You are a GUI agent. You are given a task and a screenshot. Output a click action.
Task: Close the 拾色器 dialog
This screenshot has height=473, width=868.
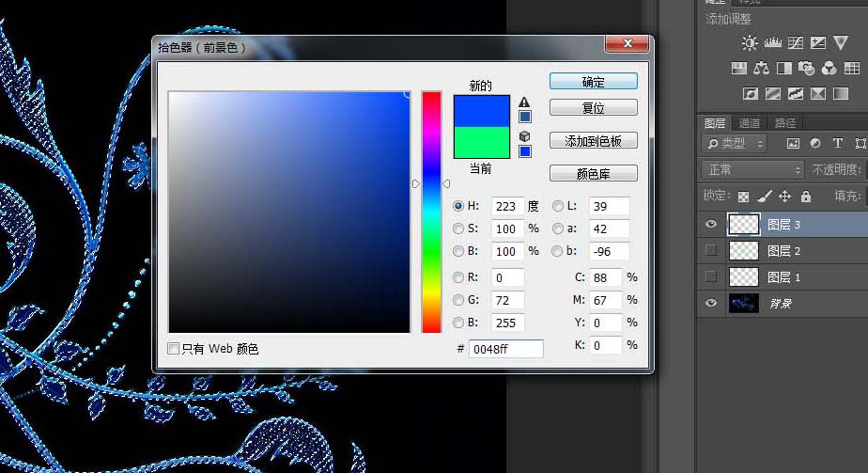[x=627, y=43]
